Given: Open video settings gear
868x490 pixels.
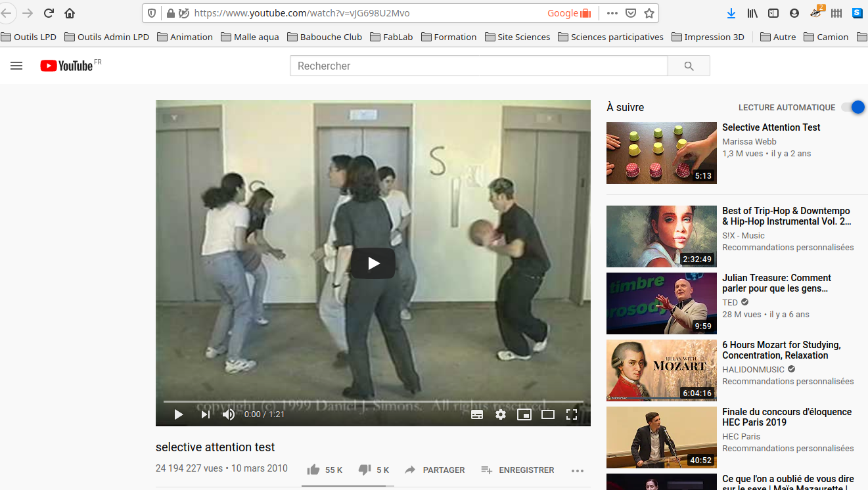Looking at the screenshot, I should [501, 414].
